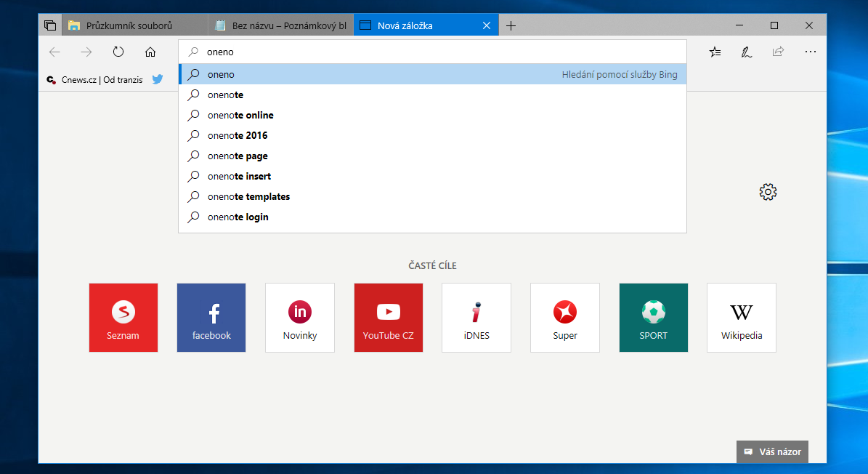Maximize the browser window

774,25
